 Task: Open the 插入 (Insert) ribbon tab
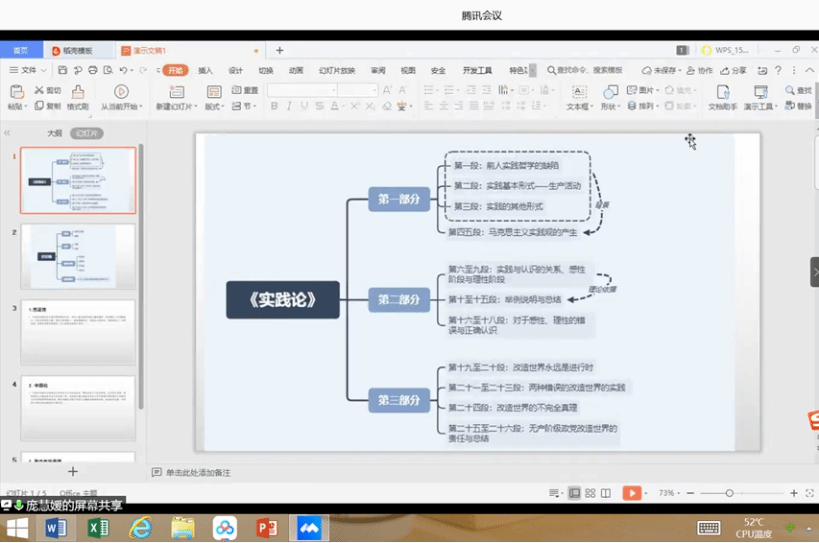pos(205,71)
